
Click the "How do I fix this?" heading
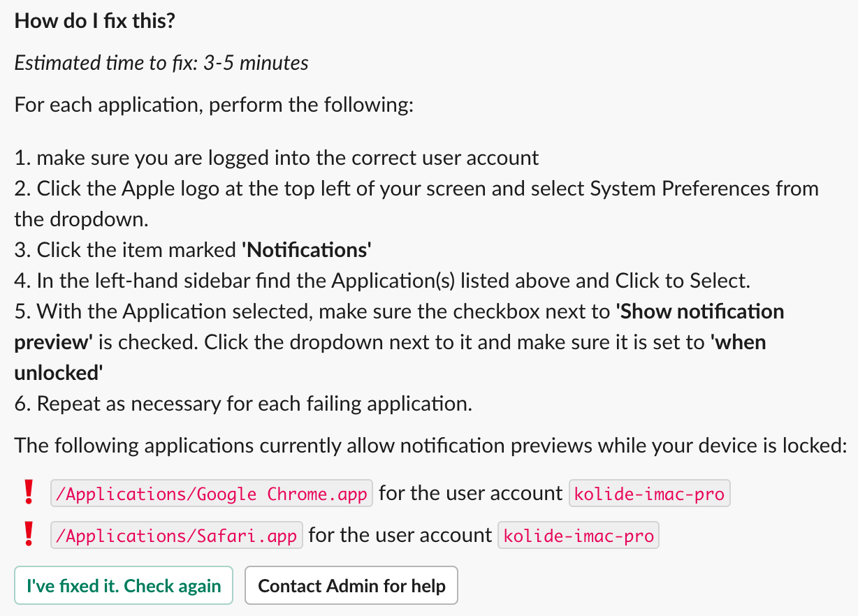[95, 21]
